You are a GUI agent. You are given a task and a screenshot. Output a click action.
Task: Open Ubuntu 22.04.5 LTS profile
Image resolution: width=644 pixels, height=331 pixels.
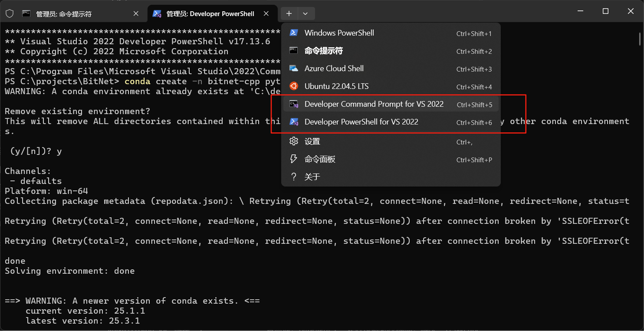[391, 86]
